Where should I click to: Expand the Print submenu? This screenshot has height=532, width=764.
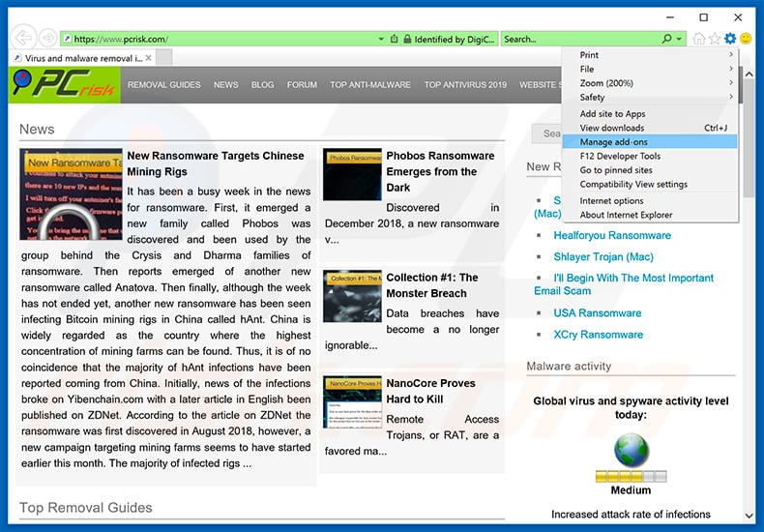[x=650, y=55]
